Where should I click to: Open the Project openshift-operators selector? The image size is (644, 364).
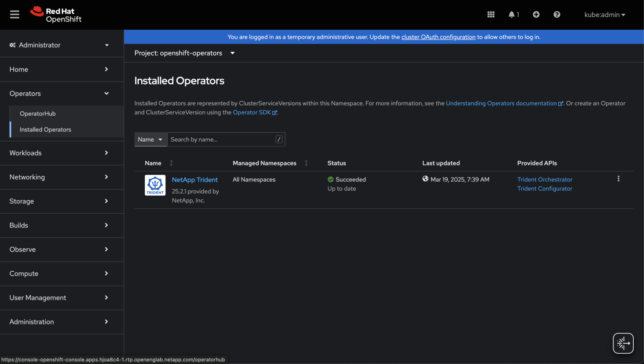184,53
